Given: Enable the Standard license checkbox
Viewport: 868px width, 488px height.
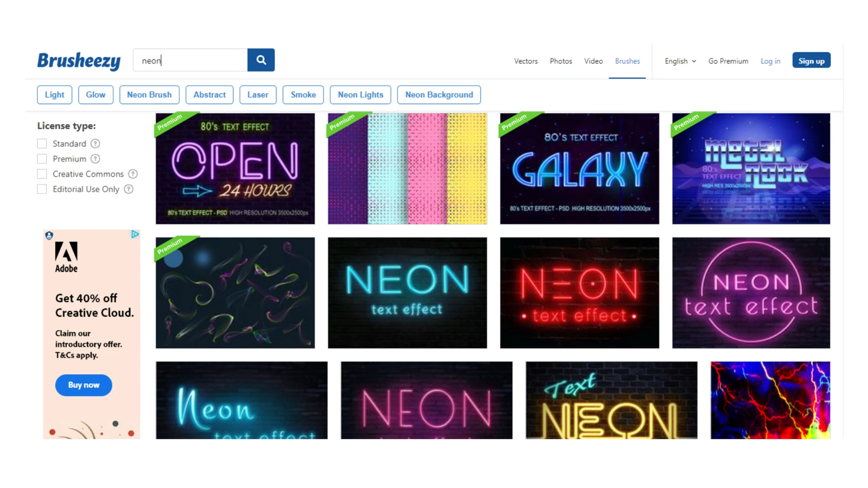Looking at the screenshot, I should pos(42,144).
